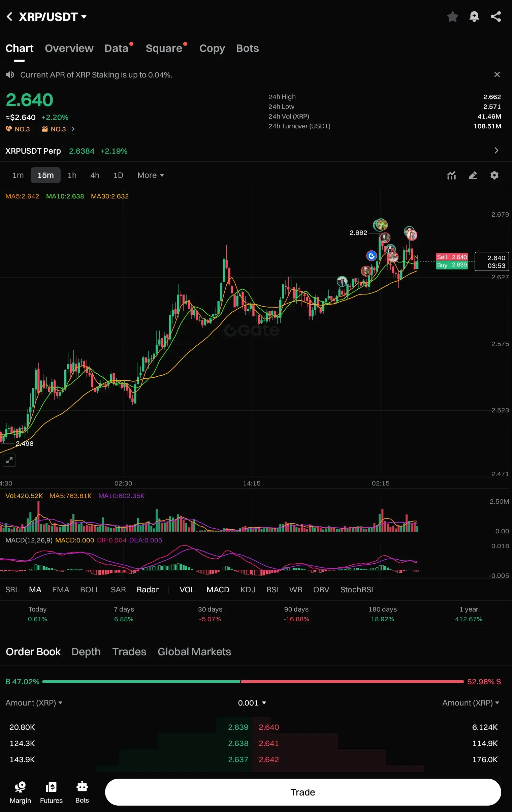515x812 pixels.
Task: Open the XRP/USDT pair selector dropdown
Action: pyautogui.click(x=53, y=17)
